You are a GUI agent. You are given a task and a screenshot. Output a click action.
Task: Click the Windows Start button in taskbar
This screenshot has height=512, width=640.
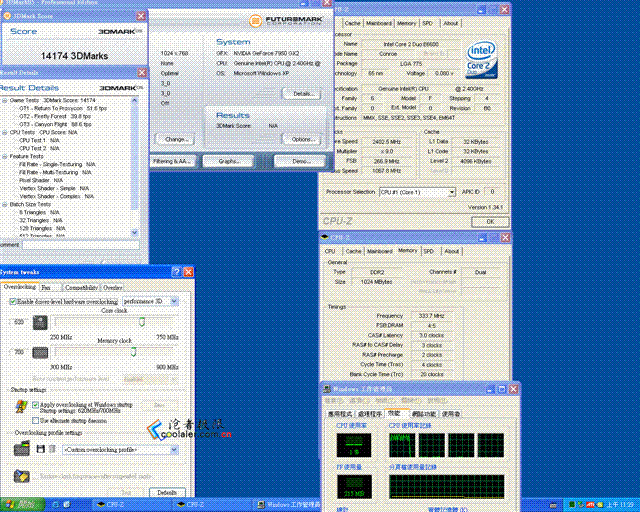22,505
